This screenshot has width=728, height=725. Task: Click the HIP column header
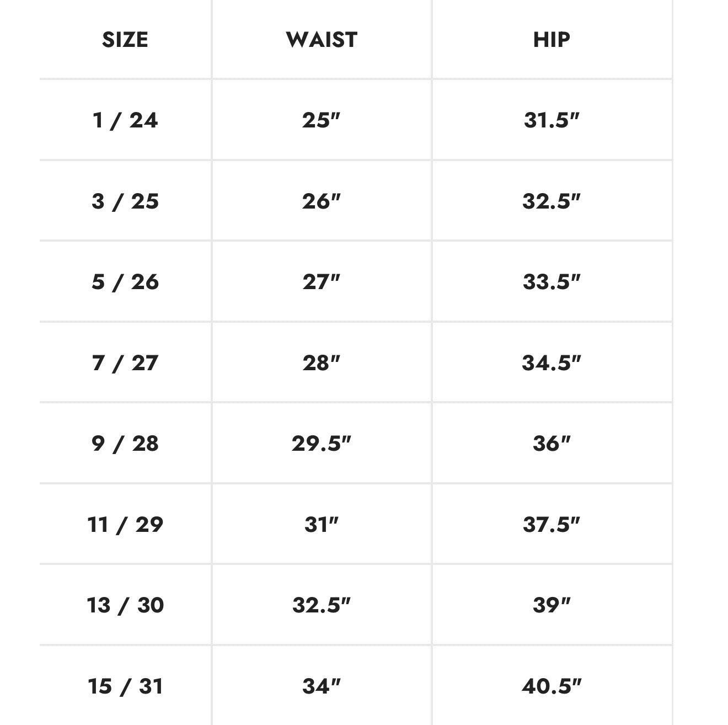click(x=552, y=40)
